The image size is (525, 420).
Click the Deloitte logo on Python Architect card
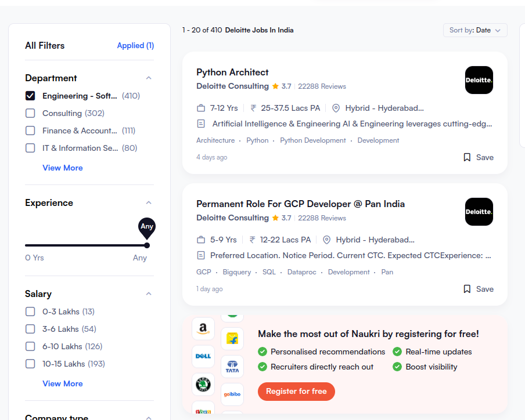coord(479,80)
